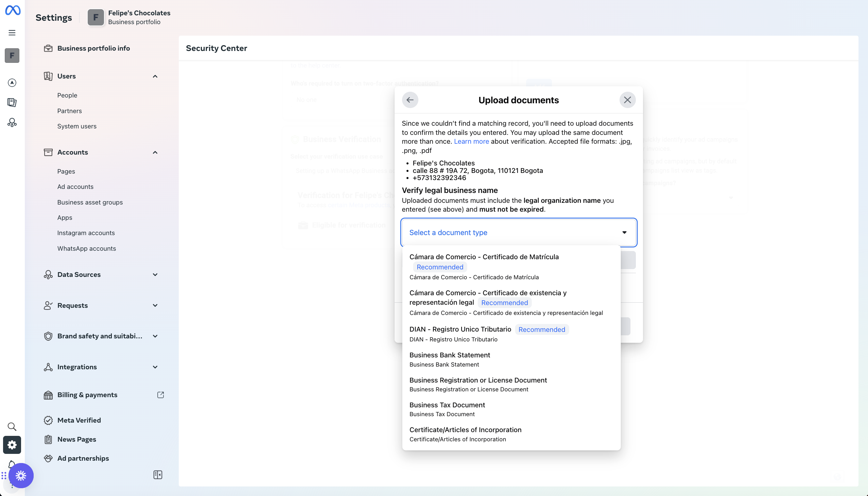Click the settings gear icon

point(12,445)
